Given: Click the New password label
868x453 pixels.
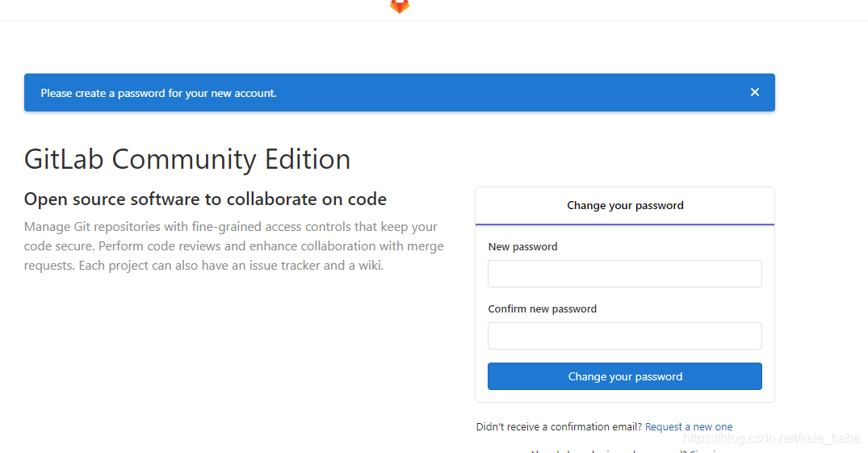Looking at the screenshot, I should [x=522, y=247].
